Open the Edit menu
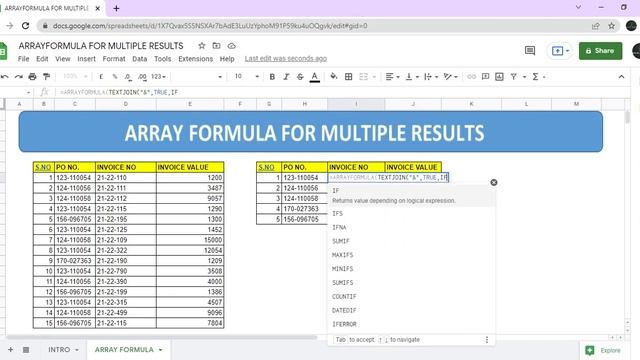Screen dimensions: 640x360 [x=42, y=59]
